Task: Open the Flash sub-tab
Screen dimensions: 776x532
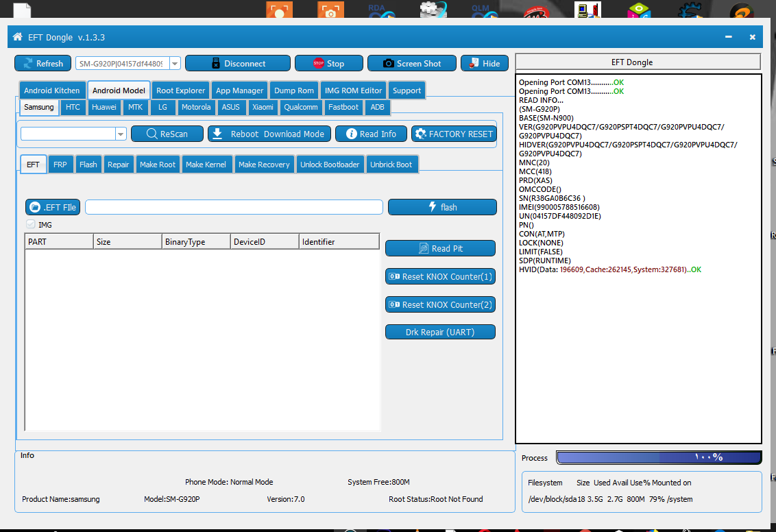Action: tap(88, 165)
